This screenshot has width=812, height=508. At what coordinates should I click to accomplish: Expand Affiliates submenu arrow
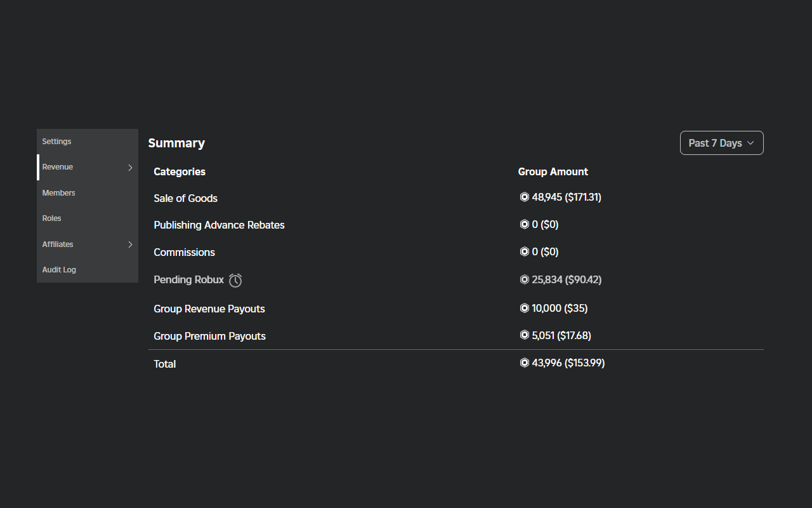tap(130, 244)
